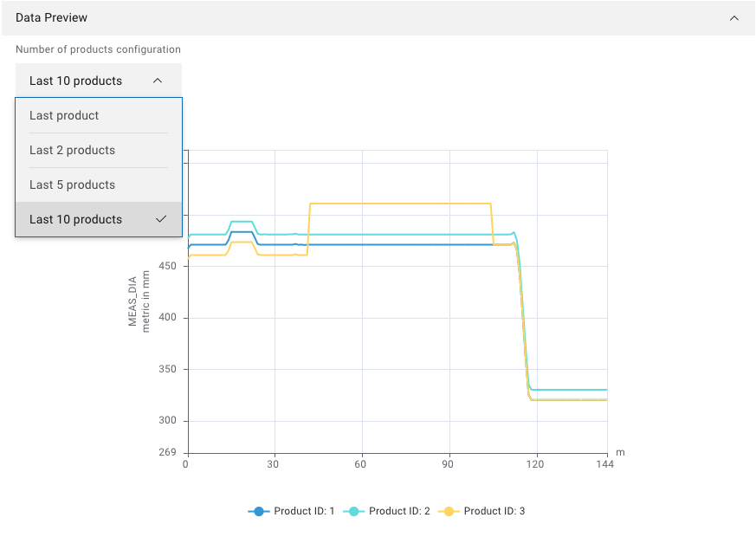Pick 'Last 5 products' in dropdown list

pos(72,184)
